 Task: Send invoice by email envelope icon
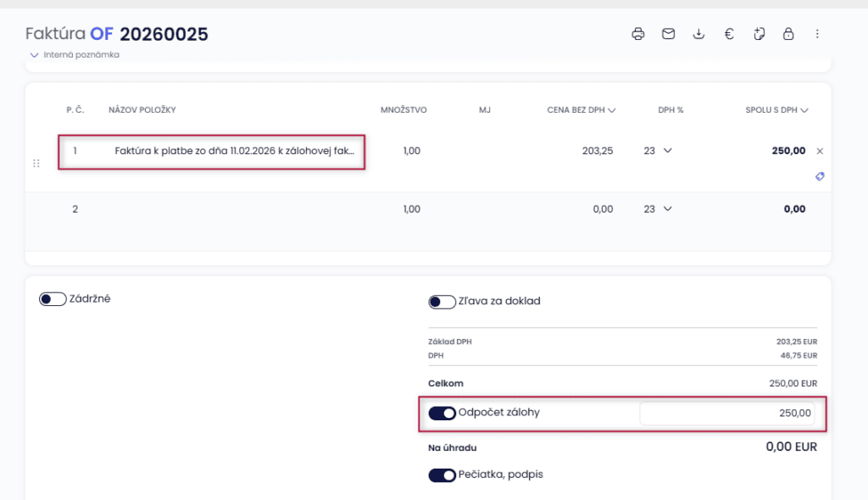point(669,34)
